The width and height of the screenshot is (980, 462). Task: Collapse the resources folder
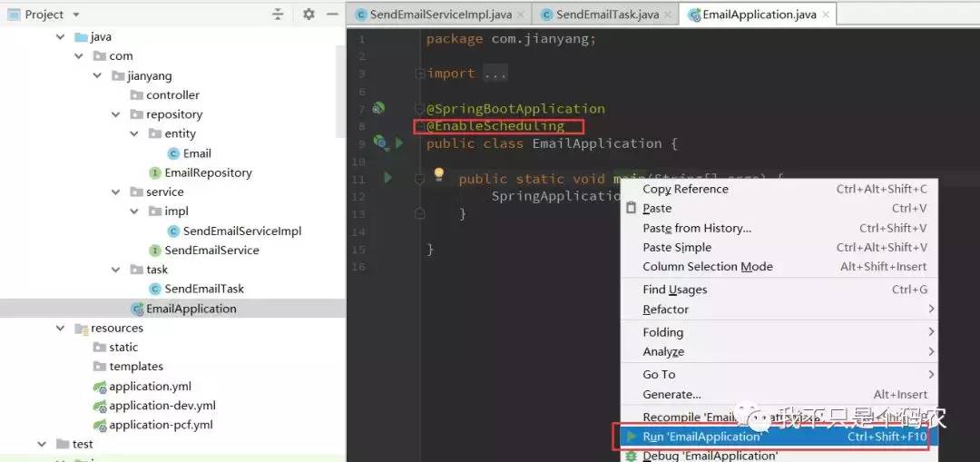tap(61, 328)
